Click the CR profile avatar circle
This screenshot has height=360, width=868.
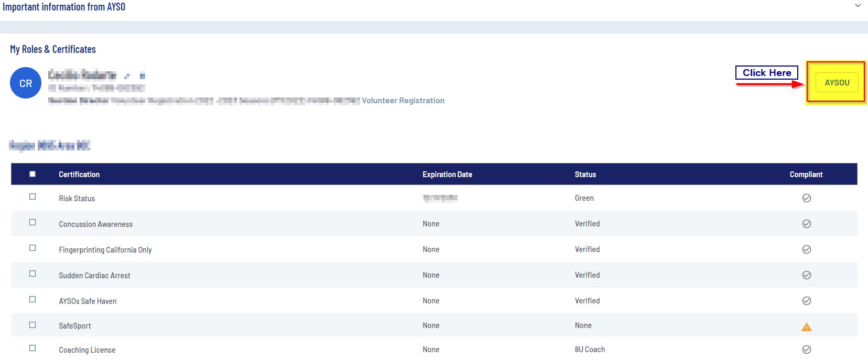pos(25,83)
